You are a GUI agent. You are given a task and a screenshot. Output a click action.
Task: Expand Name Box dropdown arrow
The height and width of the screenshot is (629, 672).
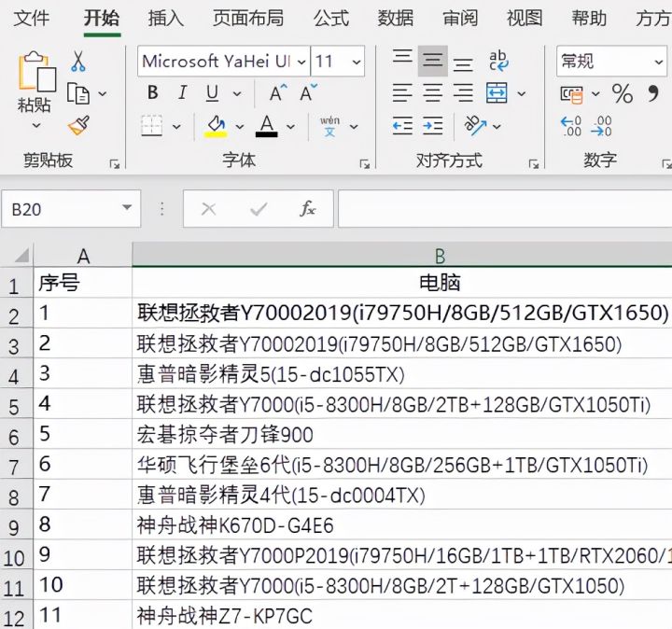click(127, 208)
